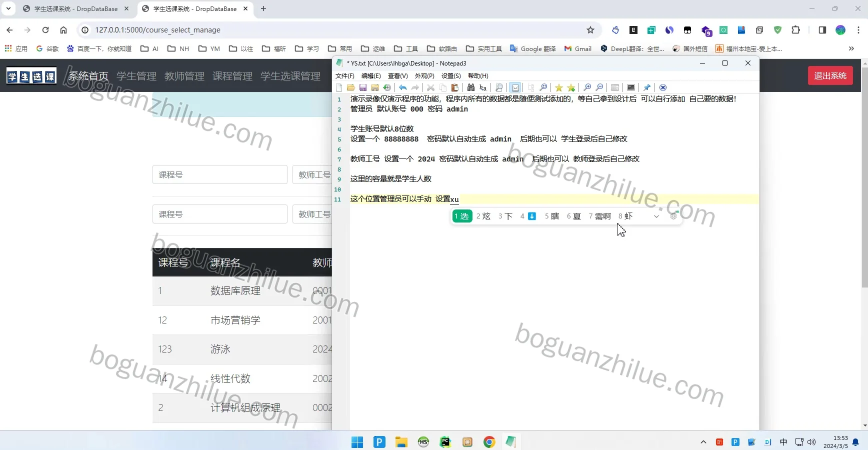868x450 pixels.
Task: Click the Add to Favorites star-plus icon
Action: click(x=571, y=87)
